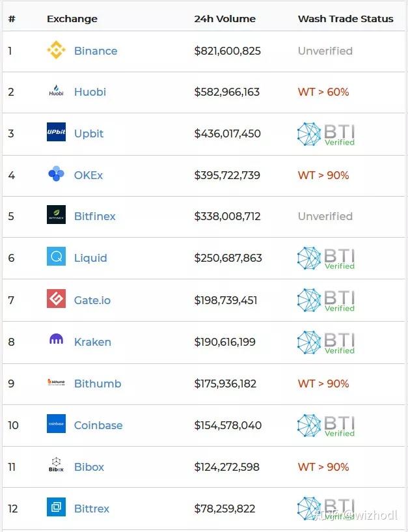Viewport: 408px width, 532px height.
Task: Click Bitfinex's Unverified status text
Action: (x=325, y=216)
